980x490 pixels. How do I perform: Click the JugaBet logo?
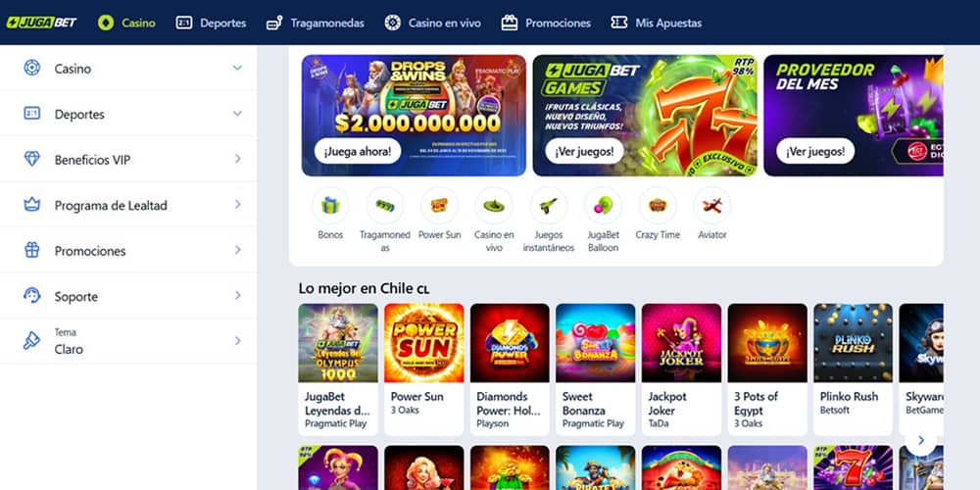[x=41, y=23]
